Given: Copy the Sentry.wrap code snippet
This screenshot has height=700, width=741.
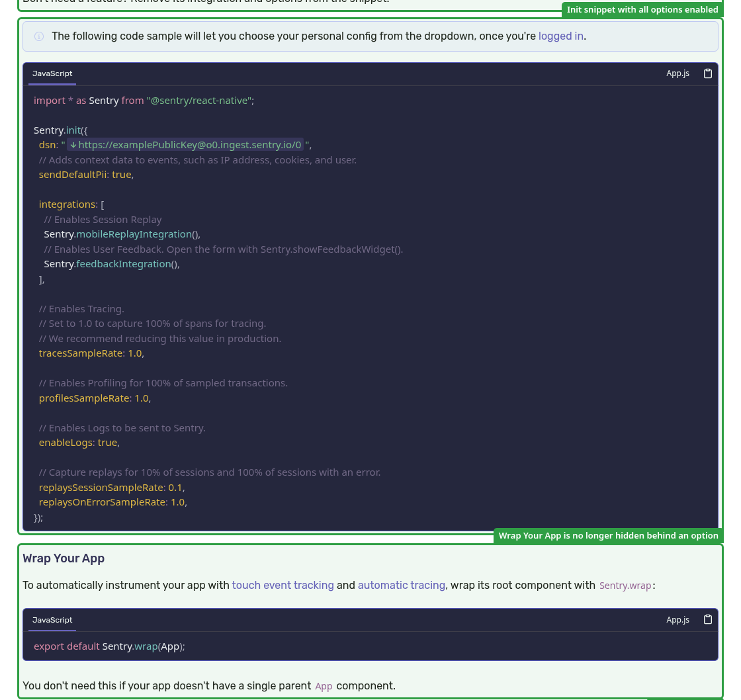Looking at the screenshot, I should point(707,619).
